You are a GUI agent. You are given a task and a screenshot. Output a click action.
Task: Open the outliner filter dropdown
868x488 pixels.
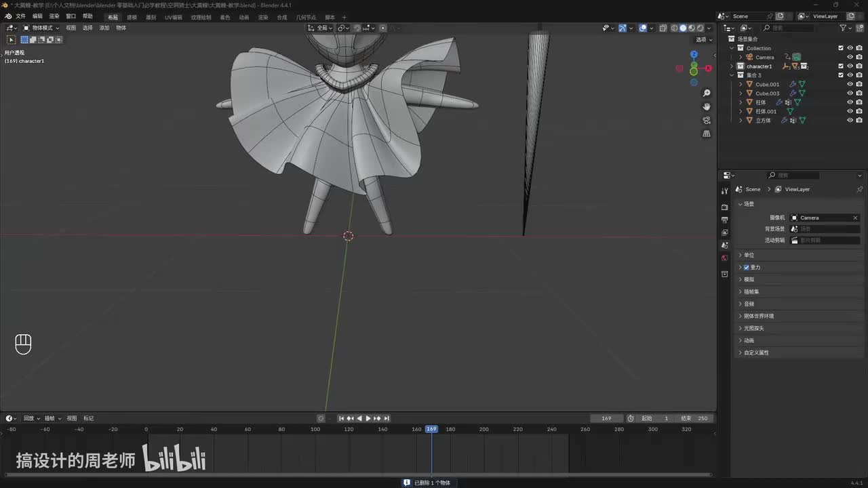845,28
